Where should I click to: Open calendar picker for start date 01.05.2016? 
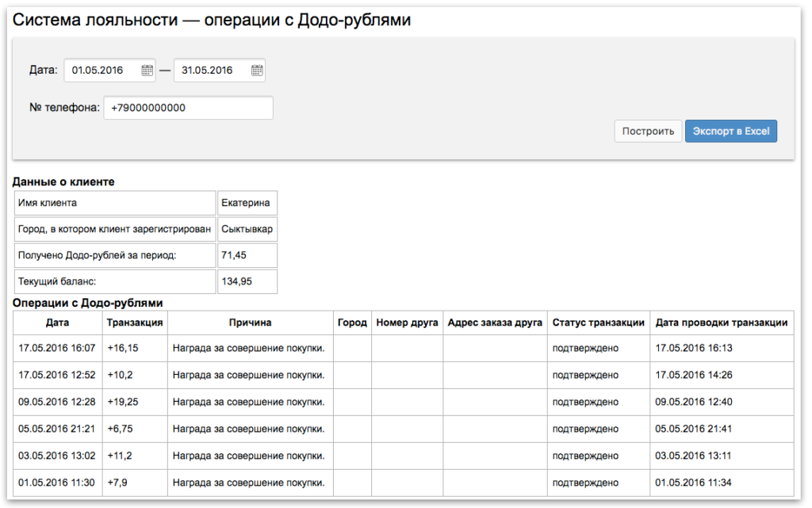tap(147, 71)
